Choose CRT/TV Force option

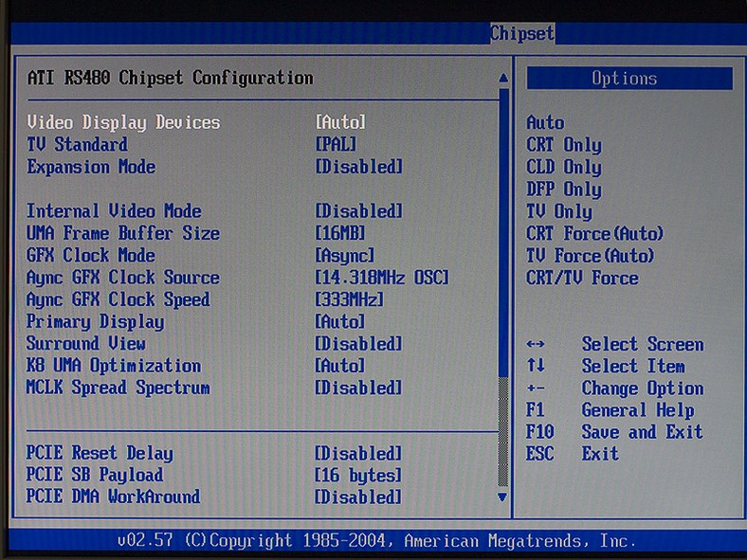582,278
